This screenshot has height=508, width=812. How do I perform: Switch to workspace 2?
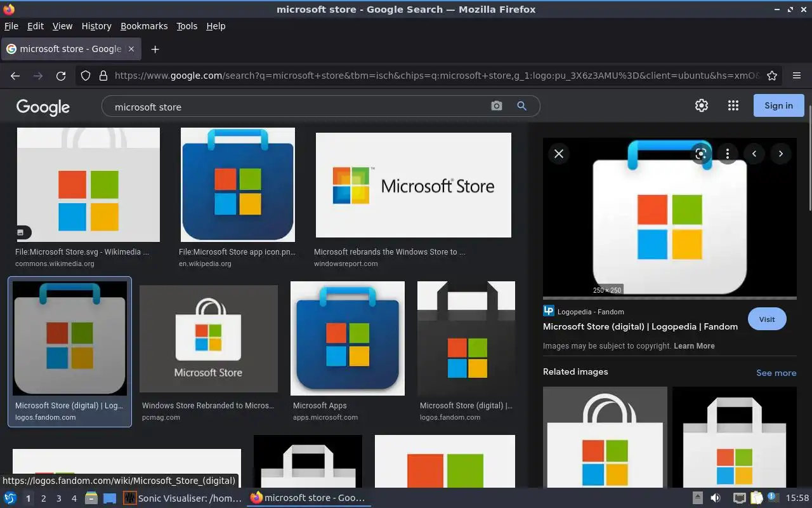point(43,498)
